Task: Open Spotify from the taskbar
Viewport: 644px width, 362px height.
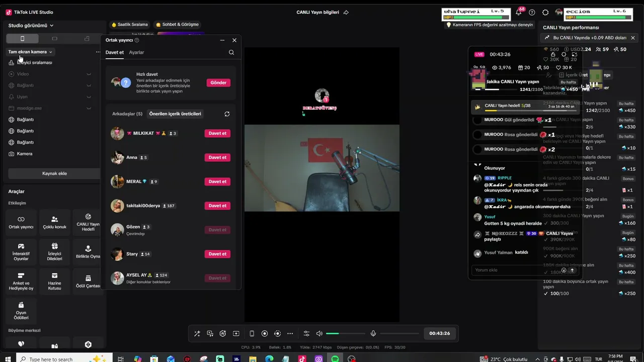Action: tap(335, 359)
